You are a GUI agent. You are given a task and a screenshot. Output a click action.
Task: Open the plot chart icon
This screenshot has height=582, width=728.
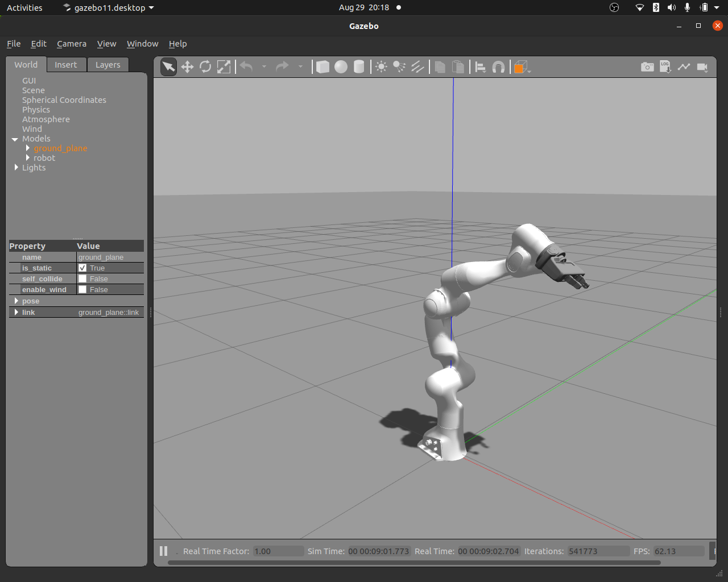pos(684,67)
